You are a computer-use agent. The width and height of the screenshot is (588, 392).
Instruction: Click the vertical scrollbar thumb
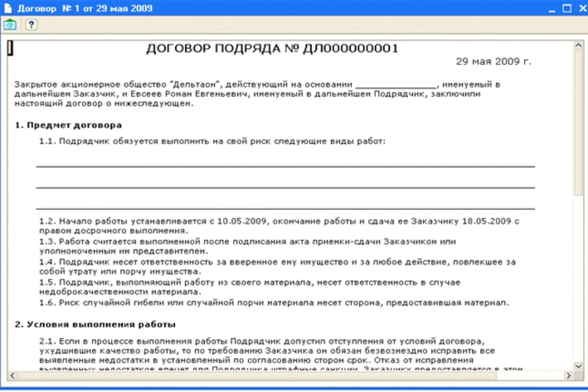pyautogui.click(x=578, y=123)
